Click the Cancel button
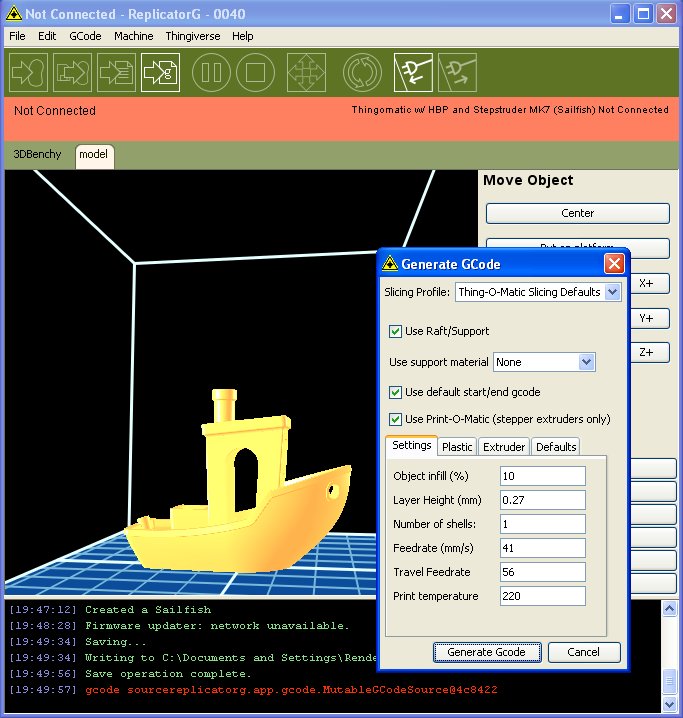The image size is (683, 718). 583,652
